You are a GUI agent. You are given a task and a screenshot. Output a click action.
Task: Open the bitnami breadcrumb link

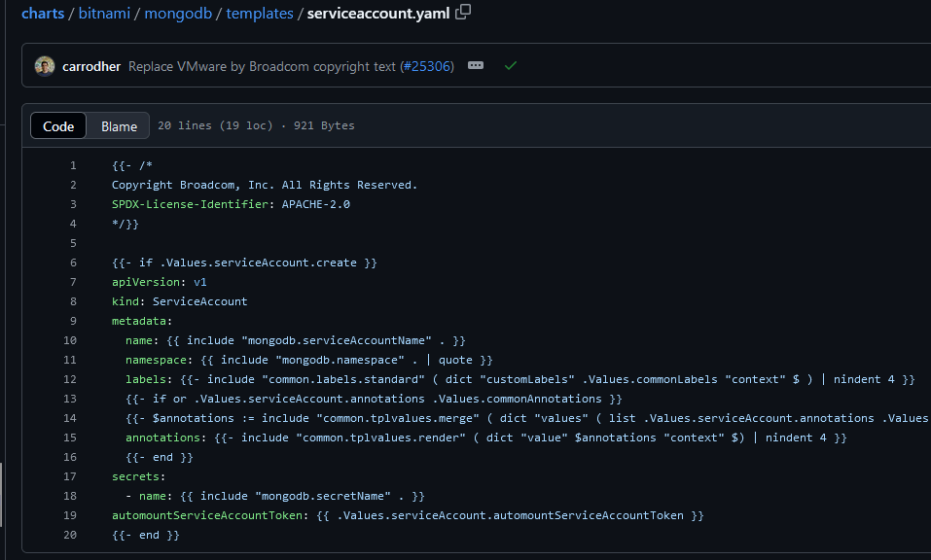[104, 13]
